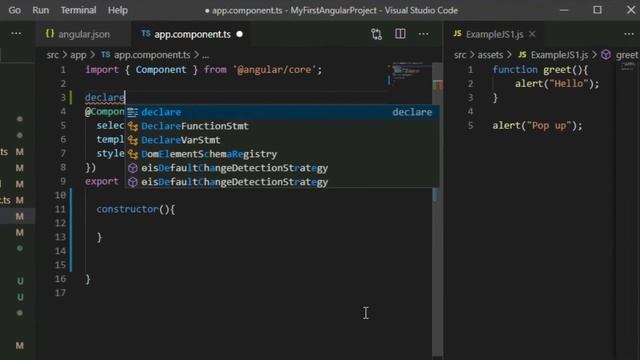
Task: Click the right editor minimap
Action: [x=628, y=67]
